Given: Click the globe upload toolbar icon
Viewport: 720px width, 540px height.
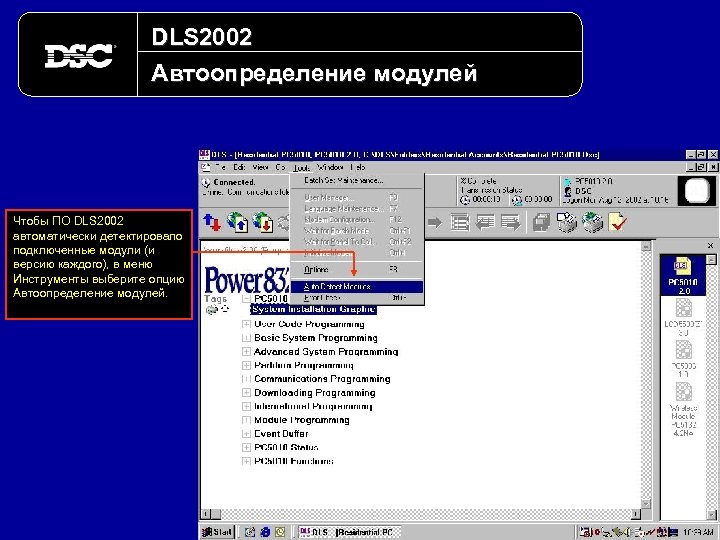Looking at the screenshot, I should tap(237, 222).
